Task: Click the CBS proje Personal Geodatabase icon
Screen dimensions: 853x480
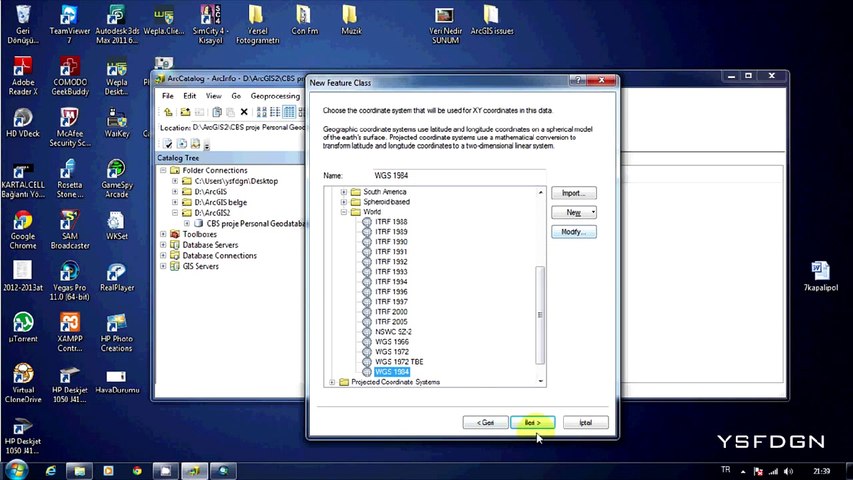Action: pos(198,223)
